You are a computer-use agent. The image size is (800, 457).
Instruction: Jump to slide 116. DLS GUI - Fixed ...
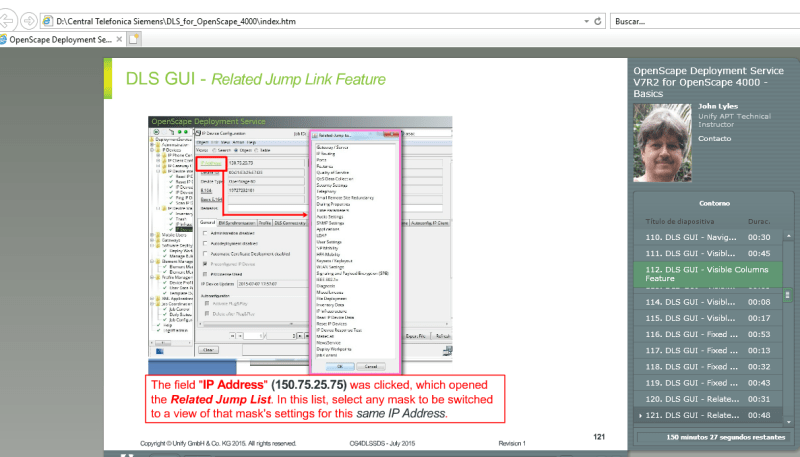tap(708, 335)
